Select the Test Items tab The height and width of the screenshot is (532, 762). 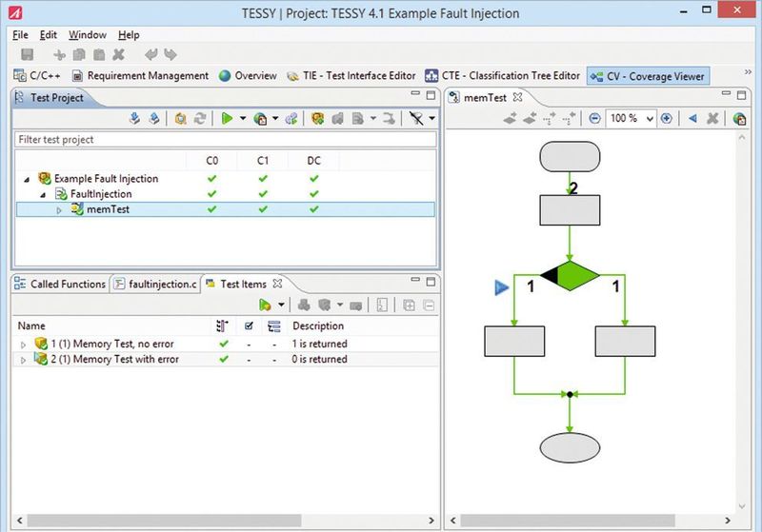coord(243,284)
